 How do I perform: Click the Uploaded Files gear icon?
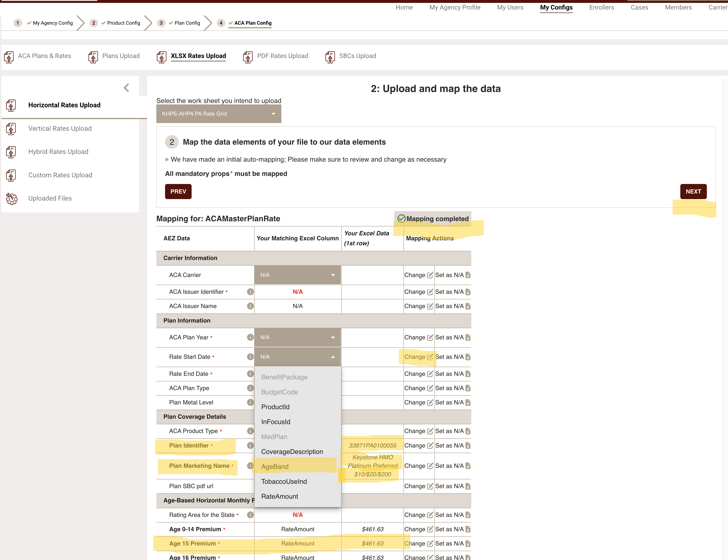[11, 198]
